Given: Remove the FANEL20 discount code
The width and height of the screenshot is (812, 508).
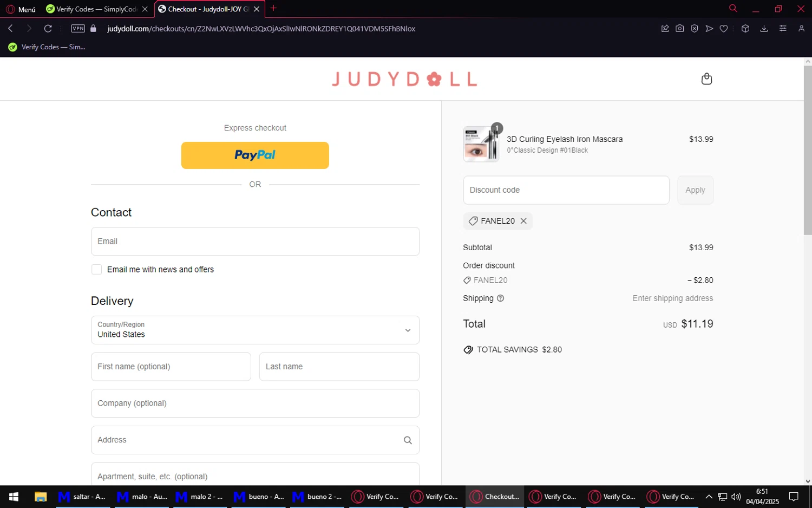Looking at the screenshot, I should (523, 221).
